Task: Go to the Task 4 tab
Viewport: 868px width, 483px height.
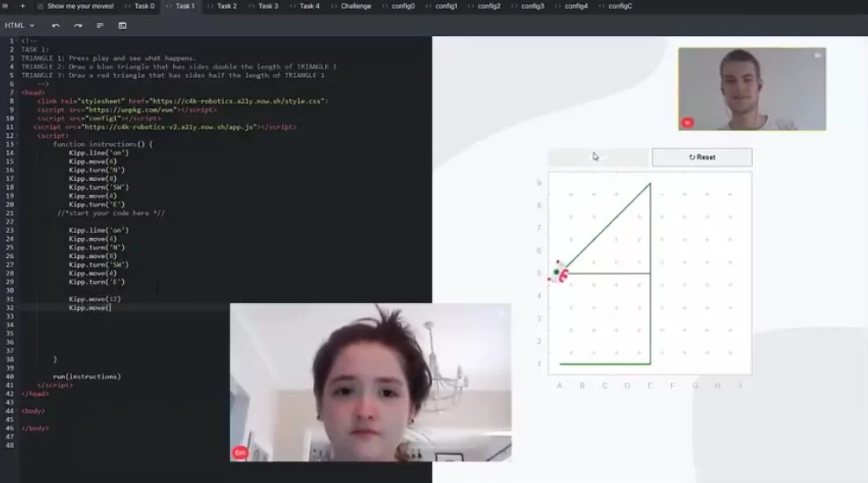Action: tap(305, 6)
